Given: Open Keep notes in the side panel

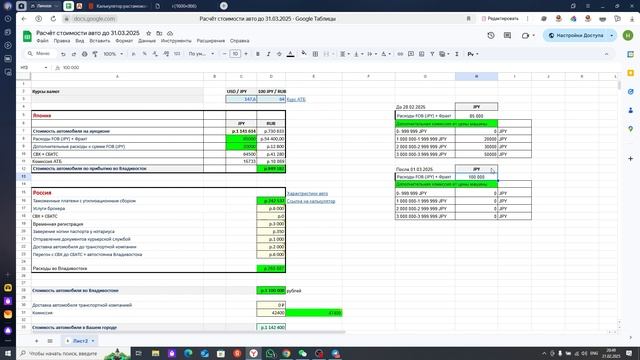Looking at the screenshot, I should tap(631, 73).
